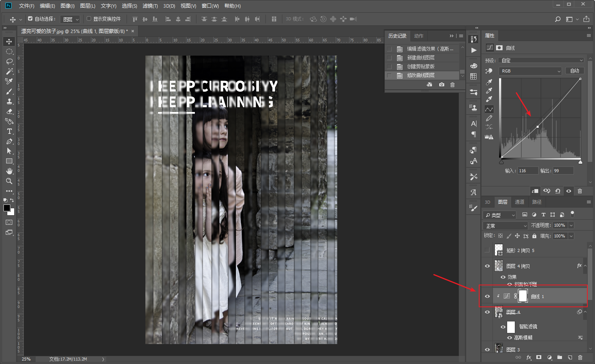Switch to the 动作 tab
The image size is (595, 364).
419,36
